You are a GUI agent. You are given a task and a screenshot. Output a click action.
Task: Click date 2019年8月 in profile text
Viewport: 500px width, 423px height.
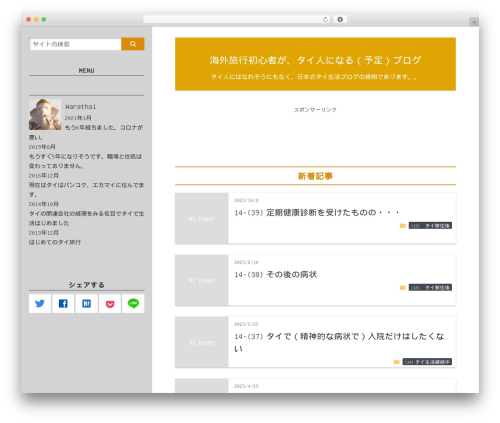tap(42, 147)
